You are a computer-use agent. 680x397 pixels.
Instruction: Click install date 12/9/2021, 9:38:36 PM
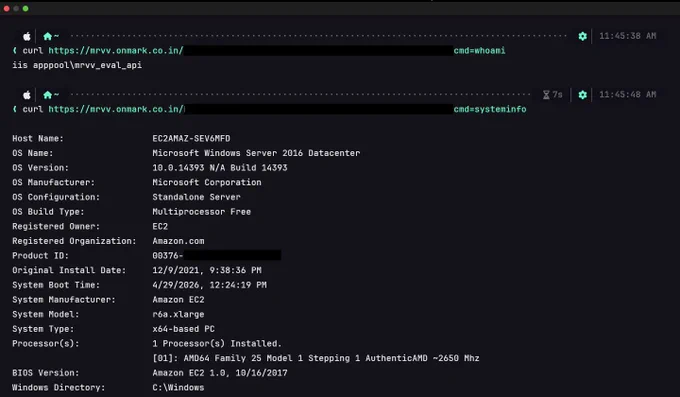207,270
